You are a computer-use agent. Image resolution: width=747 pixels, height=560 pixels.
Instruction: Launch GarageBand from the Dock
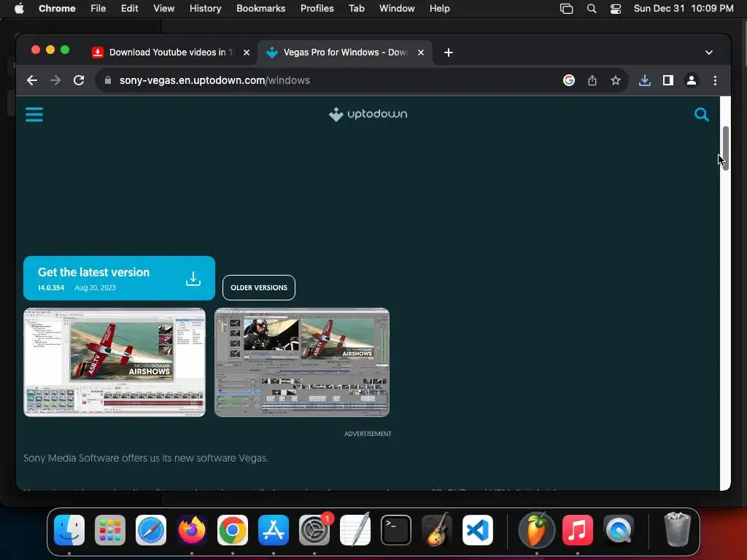[436, 530]
